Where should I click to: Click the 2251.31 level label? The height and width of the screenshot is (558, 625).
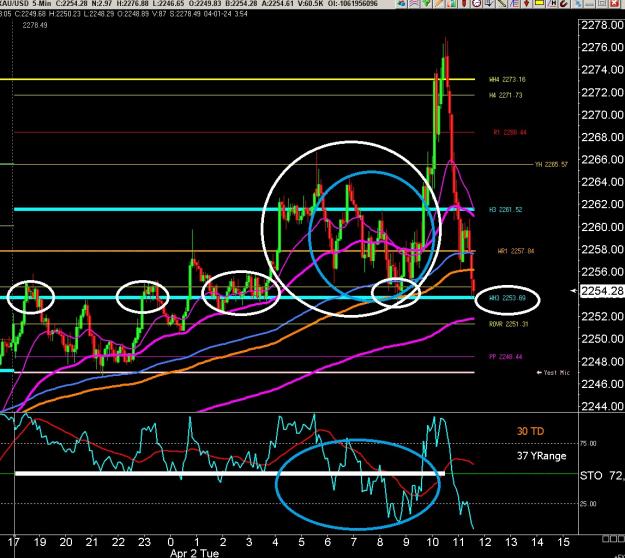(509, 324)
